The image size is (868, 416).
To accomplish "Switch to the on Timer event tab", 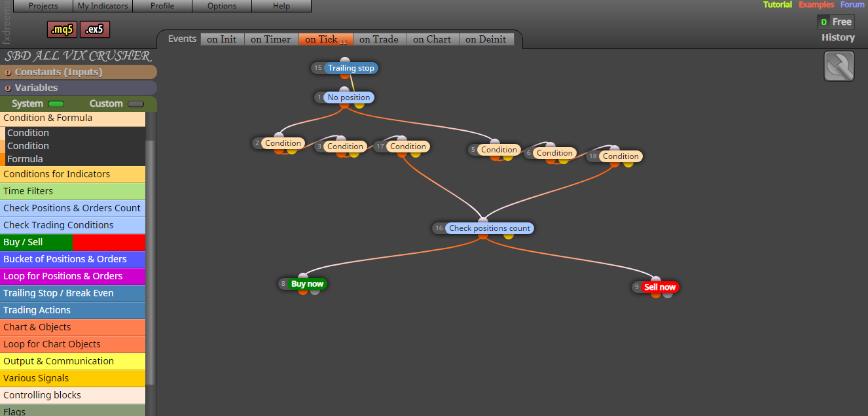I will 271,39.
